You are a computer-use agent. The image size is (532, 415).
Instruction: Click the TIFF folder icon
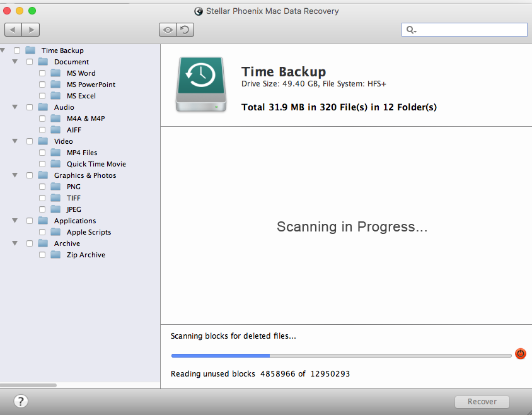click(x=55, y=198)
